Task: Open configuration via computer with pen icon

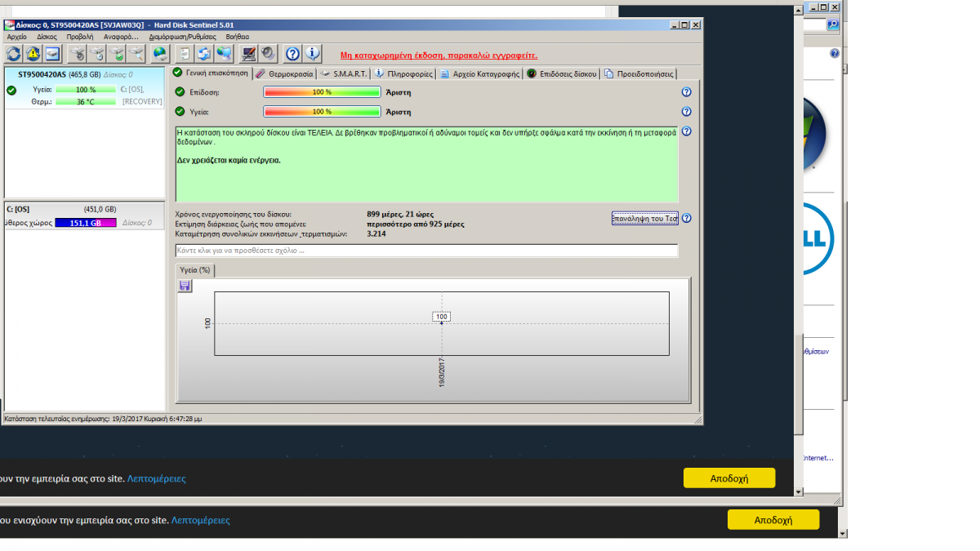Action: tap(249, 54)
